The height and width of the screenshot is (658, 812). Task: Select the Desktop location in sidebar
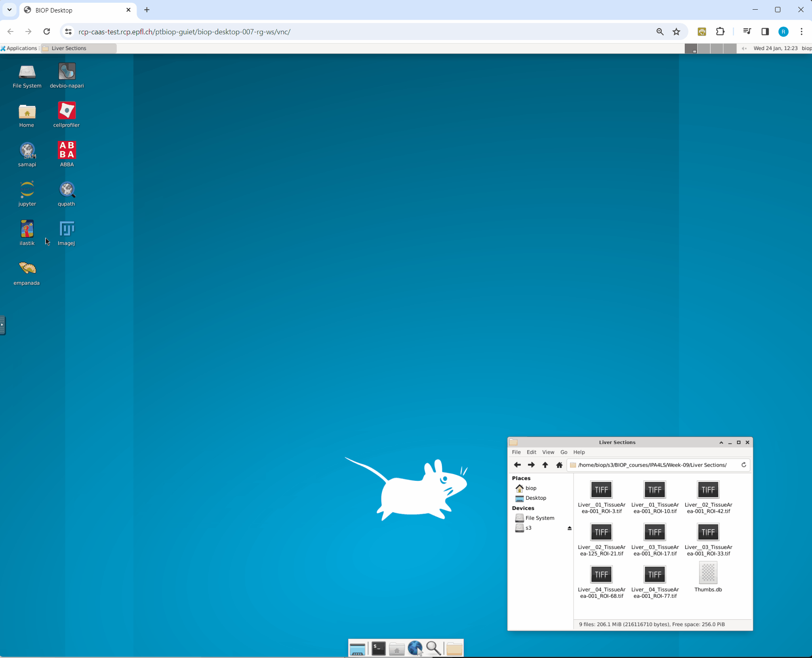click(x=536, y=497)
